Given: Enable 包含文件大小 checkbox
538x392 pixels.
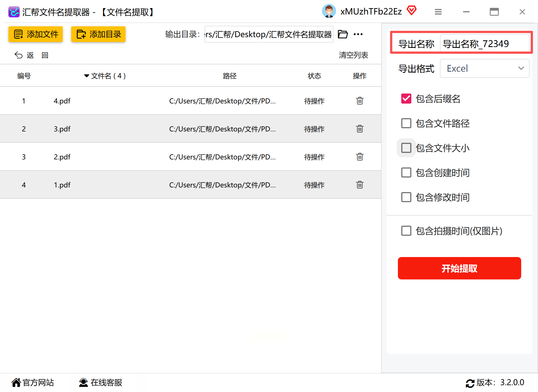Looking at the screenshot, I should coord(406,148).
